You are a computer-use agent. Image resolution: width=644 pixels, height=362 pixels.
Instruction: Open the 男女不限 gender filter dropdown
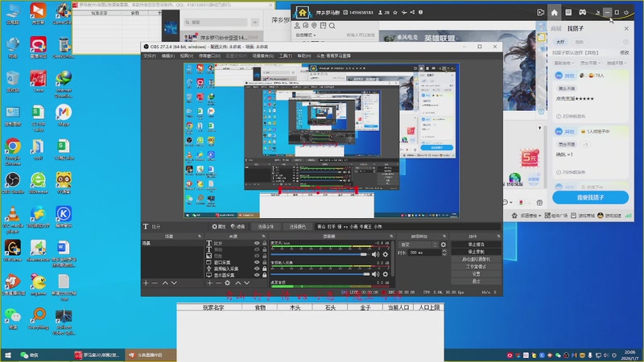[591, 64]
